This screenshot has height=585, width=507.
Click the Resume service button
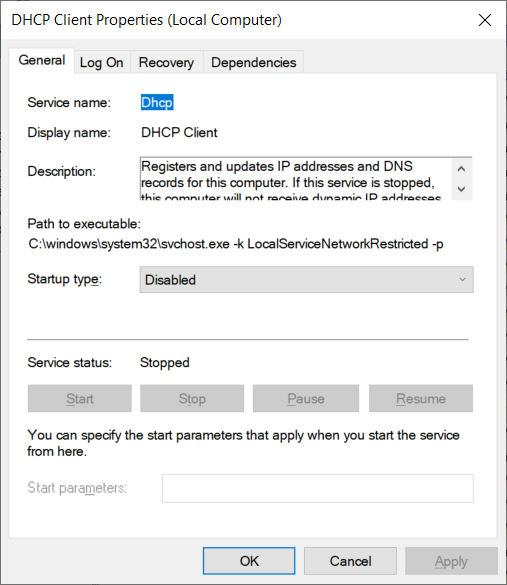coord(421,398)
